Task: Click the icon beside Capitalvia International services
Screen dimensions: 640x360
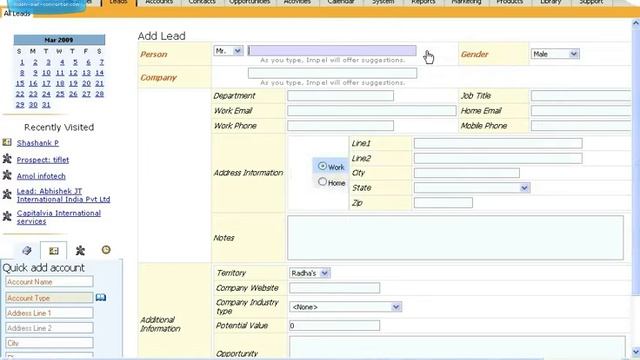Action: coord(7,216)
